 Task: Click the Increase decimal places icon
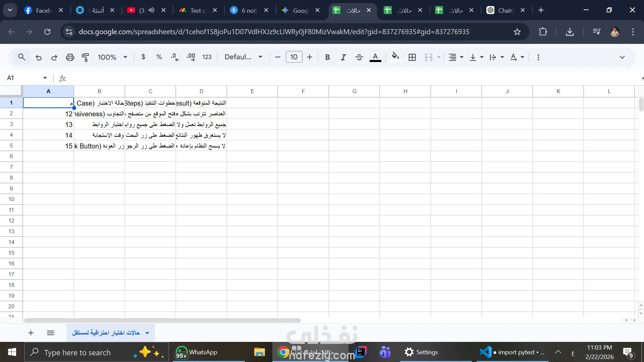(x=191, y=57)
